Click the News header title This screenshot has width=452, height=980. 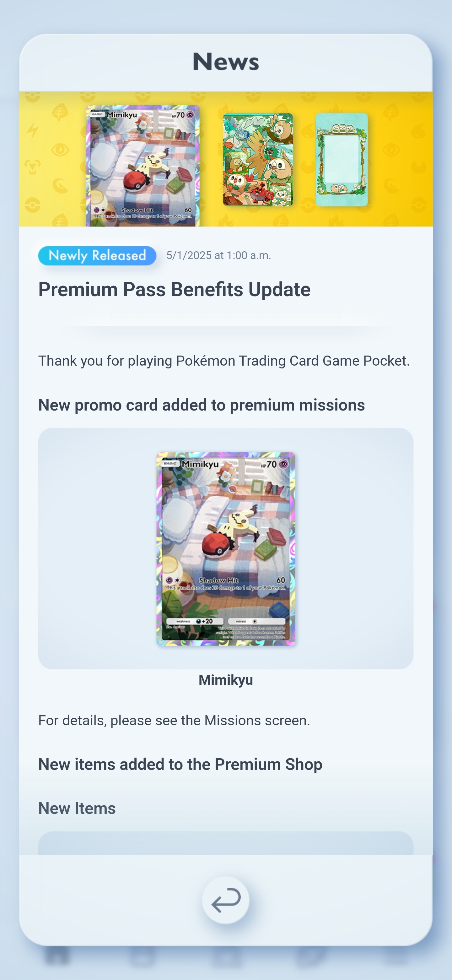226,62
